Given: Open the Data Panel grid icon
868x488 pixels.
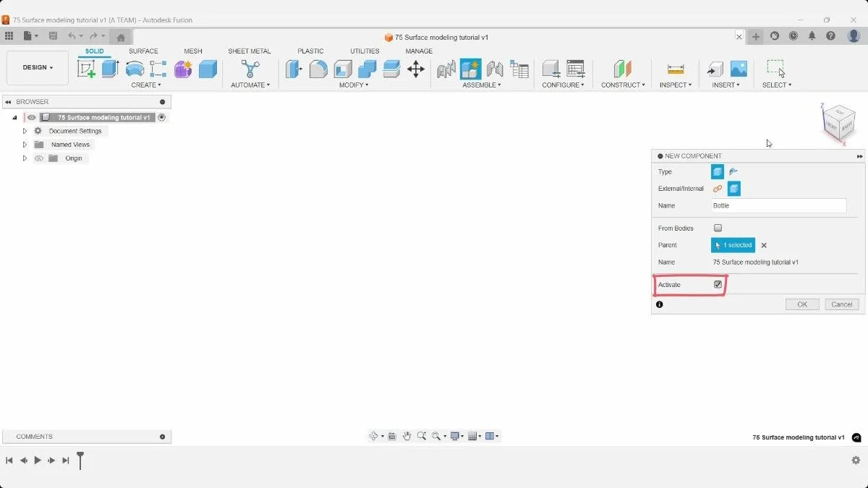Looking at the screenshot, I should tap(9, 35).
